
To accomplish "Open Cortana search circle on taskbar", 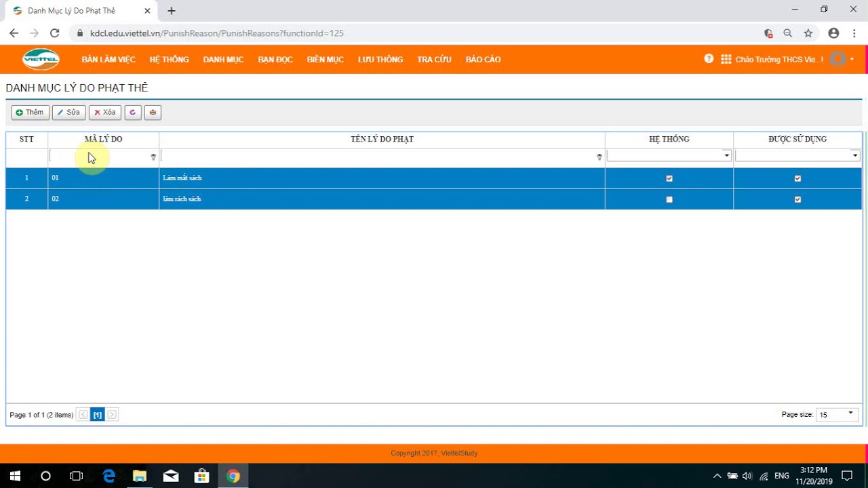I will tap(45, 476).
